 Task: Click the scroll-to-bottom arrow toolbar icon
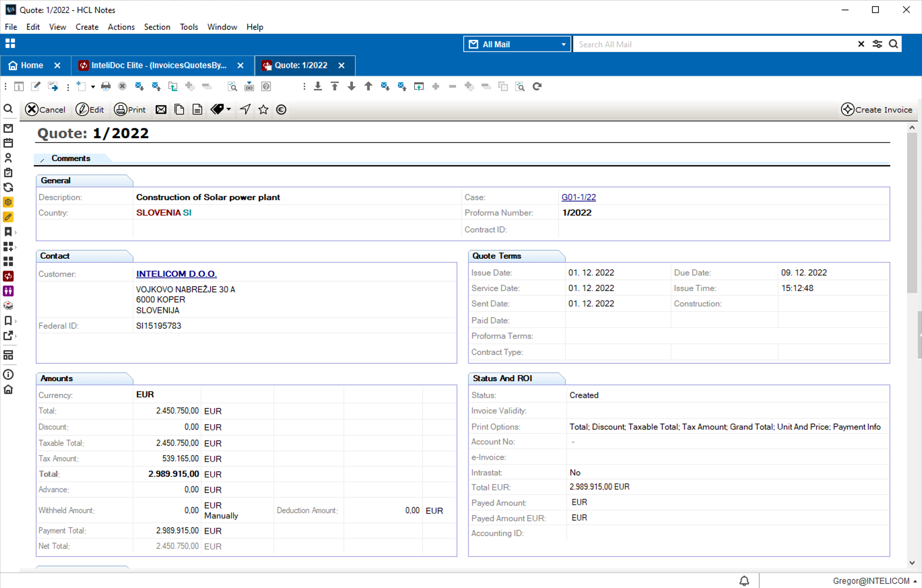(318, 87)
